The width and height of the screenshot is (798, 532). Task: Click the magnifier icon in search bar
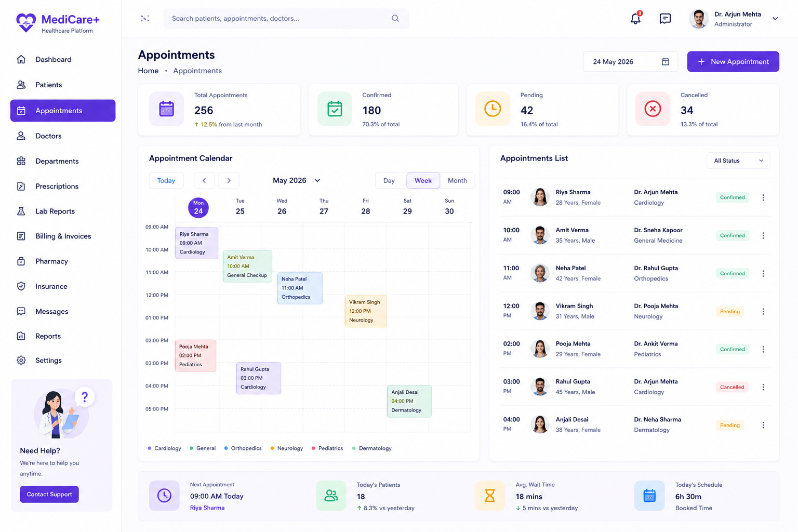coord(395,18)
